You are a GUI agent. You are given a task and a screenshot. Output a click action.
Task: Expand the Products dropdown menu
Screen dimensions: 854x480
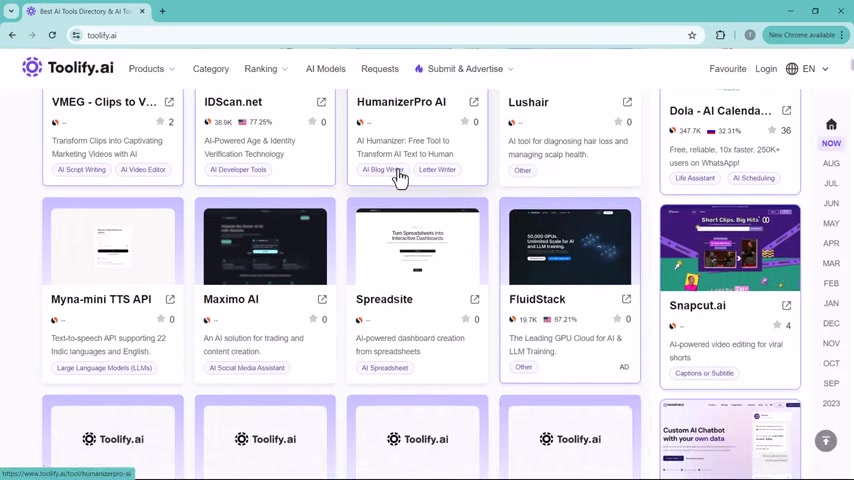152,69
